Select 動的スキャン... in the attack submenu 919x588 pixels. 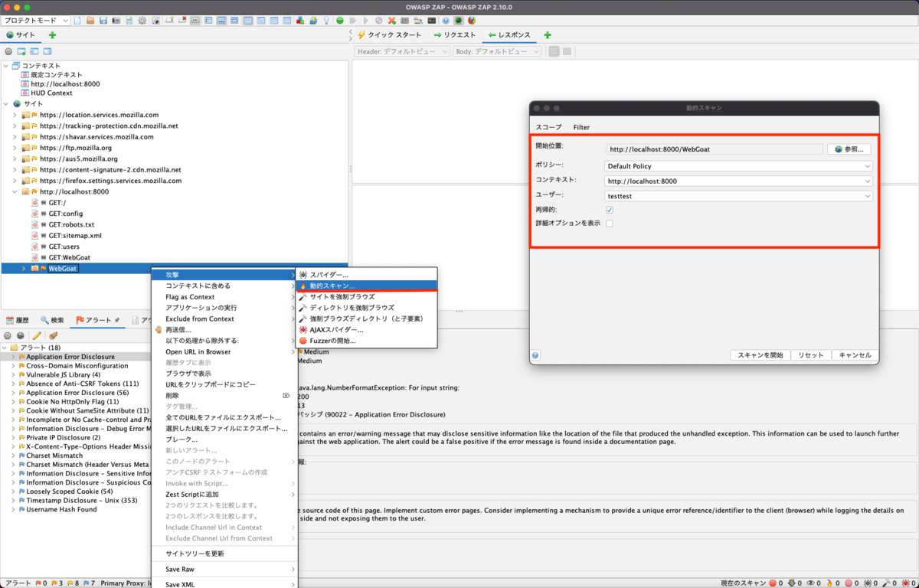(x=366, y=286)
